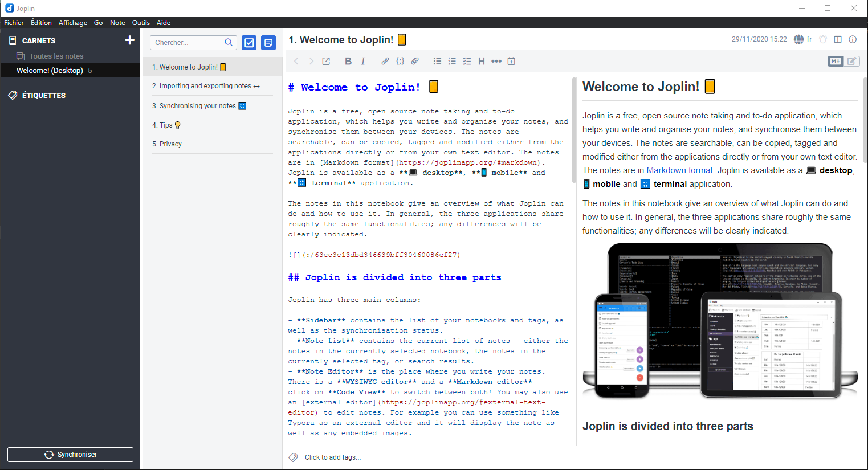868x470 pixels.
Task: Click markdown heading ## Joplin is divided
Action: [394, 277]
